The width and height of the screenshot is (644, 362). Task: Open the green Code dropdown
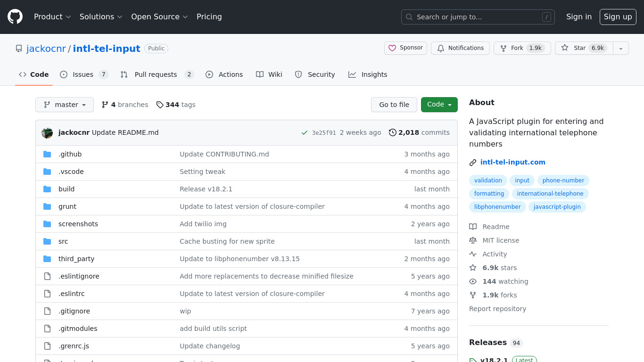(439, 105)
